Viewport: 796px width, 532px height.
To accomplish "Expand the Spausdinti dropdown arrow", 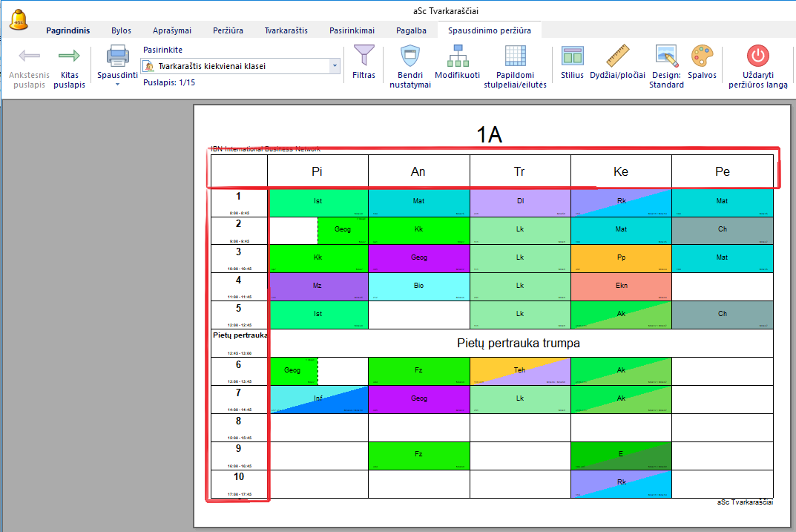I will click(x=117, y=85).
